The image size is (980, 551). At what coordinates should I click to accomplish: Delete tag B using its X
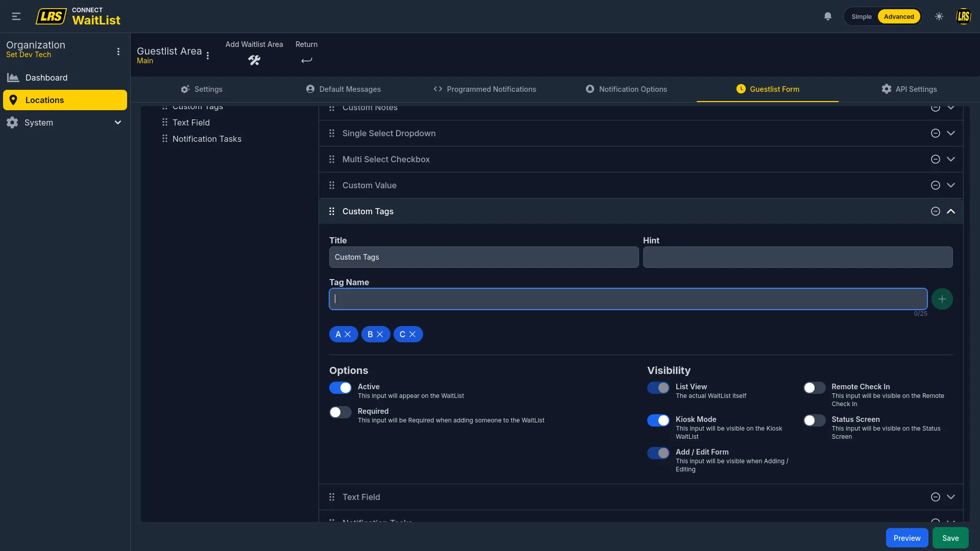coord(380,334)
